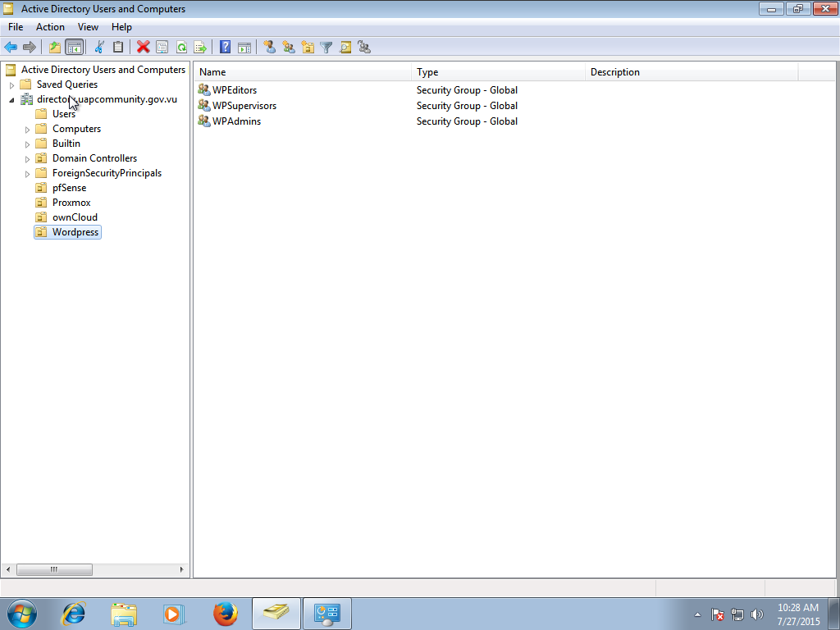Image resolution: width=840 pixels, height=630 pixels.
Task: Click the filter funnel icon
Action: click(x=326, y=48)
